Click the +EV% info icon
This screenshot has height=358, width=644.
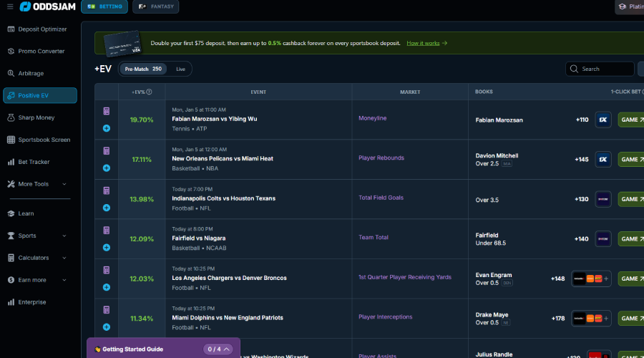click(149, 92)
